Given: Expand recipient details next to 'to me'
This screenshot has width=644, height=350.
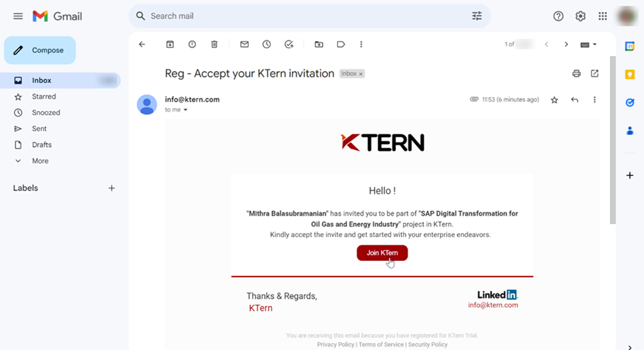Looking at the screenshot, I should tap(185, 110).
